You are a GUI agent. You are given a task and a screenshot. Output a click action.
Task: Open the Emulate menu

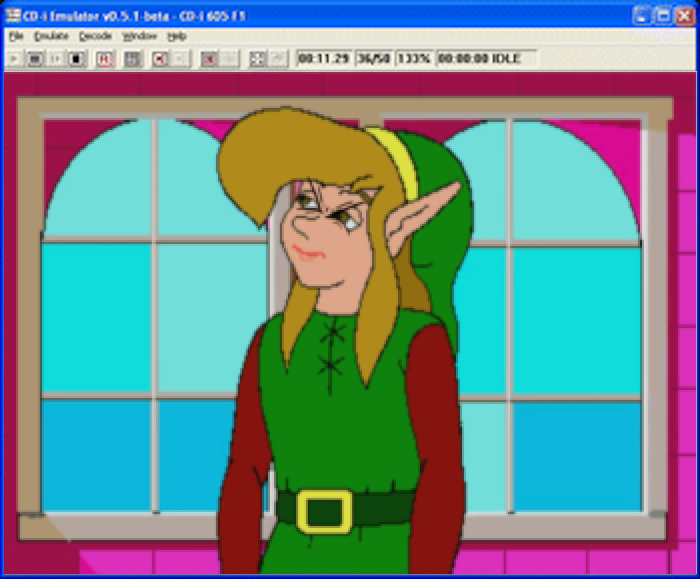(51, 36)
